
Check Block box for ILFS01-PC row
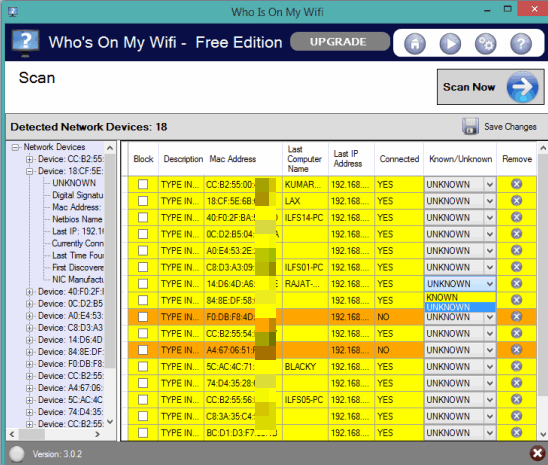[143, 267]
